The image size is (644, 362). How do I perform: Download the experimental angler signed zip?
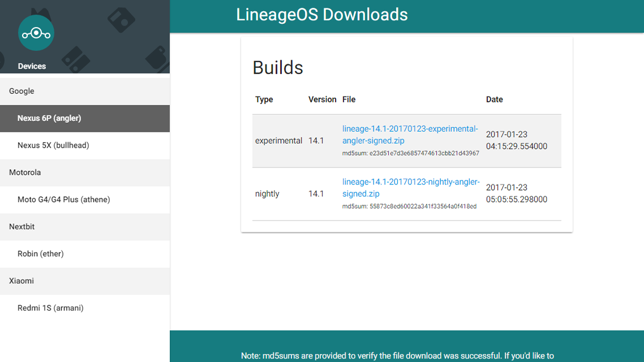point(410,135)
